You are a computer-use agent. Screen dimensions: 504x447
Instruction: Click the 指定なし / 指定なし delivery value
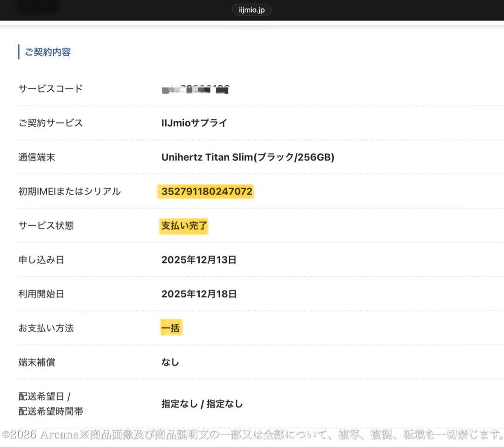click(203, 404)
